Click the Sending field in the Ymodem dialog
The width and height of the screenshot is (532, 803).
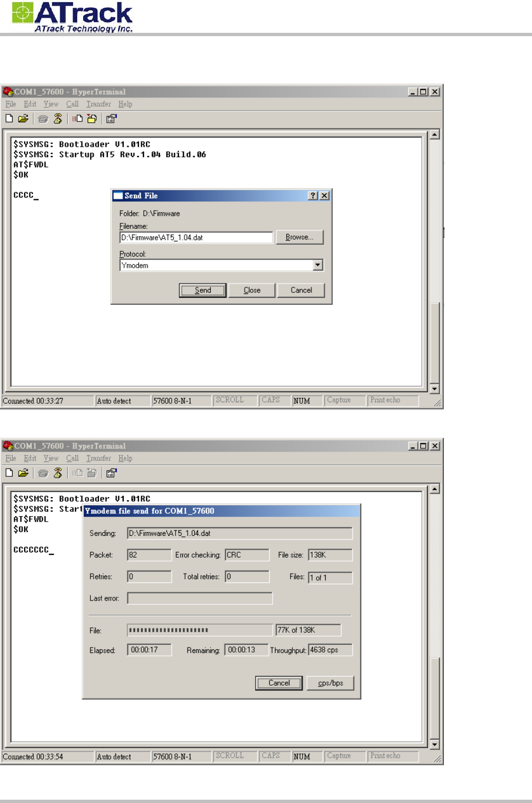point(240,533)
